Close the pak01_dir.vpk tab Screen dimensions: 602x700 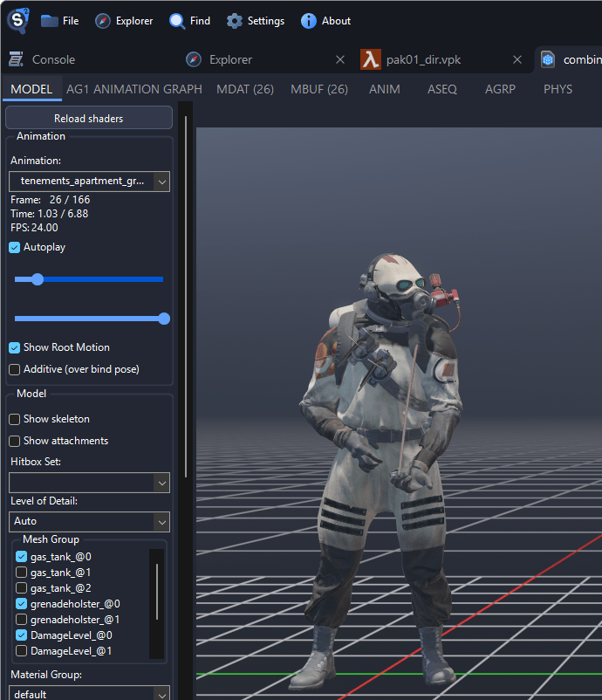coord(517,59)
